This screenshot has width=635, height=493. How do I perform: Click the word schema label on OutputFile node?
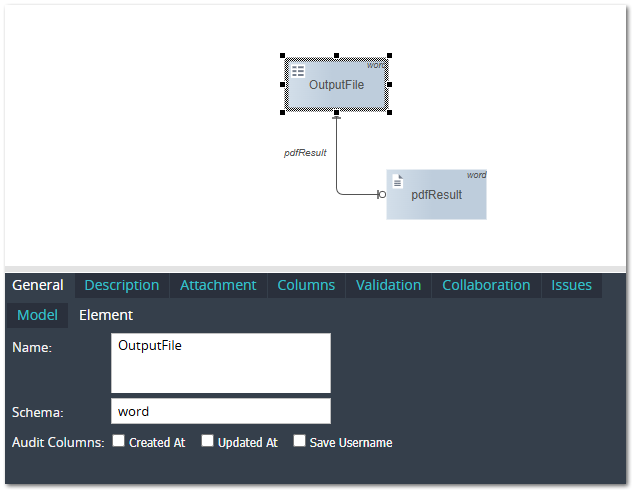click(x=377, y=65)
